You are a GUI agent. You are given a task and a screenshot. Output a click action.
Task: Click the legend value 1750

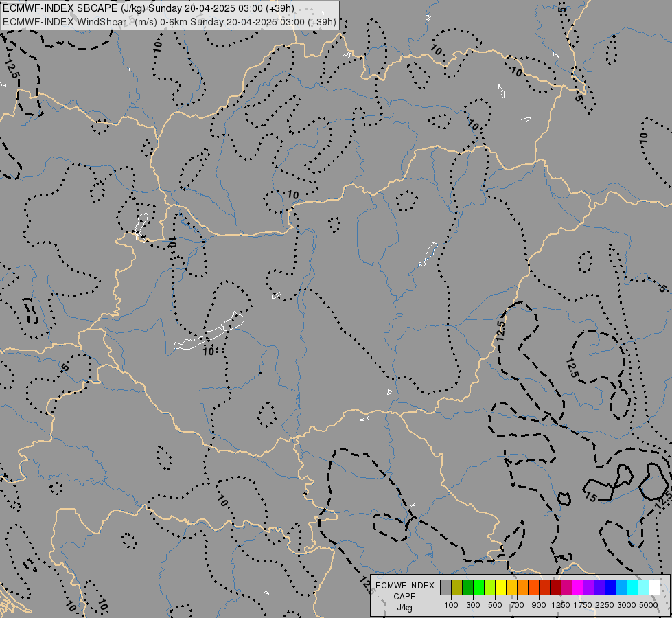click(x=583, y=605)
